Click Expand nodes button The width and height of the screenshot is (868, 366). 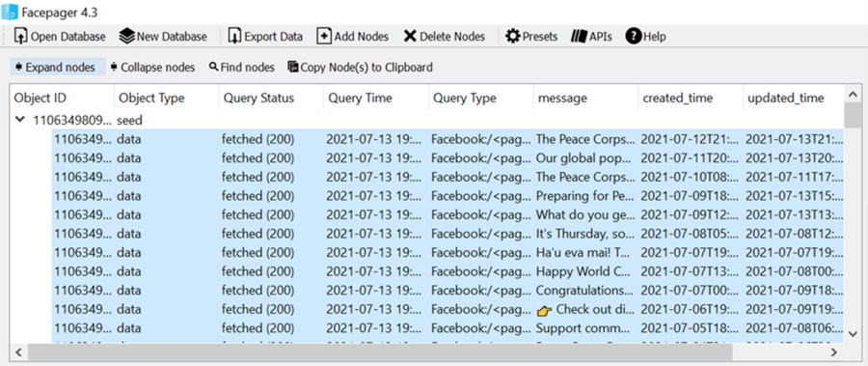click(58, 67)
